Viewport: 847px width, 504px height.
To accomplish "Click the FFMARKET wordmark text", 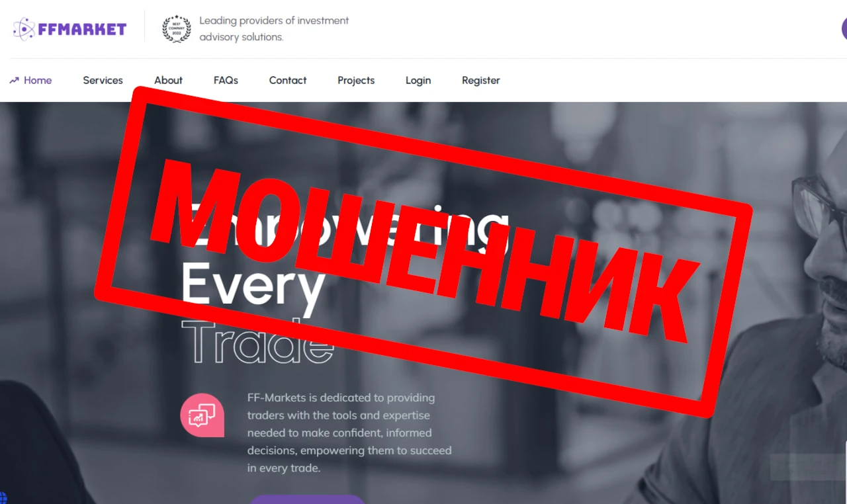I will pyautogui.click(x=82, y=29).
